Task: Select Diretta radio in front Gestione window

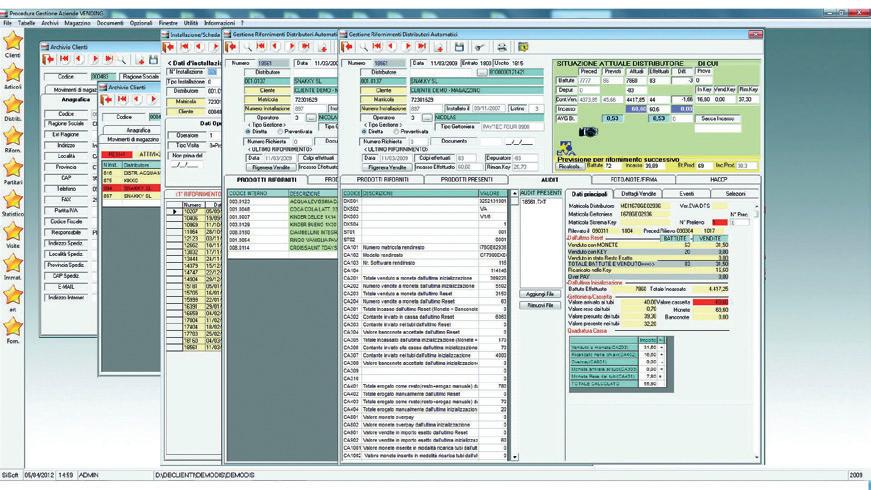Action: click(x=364, y=132)
